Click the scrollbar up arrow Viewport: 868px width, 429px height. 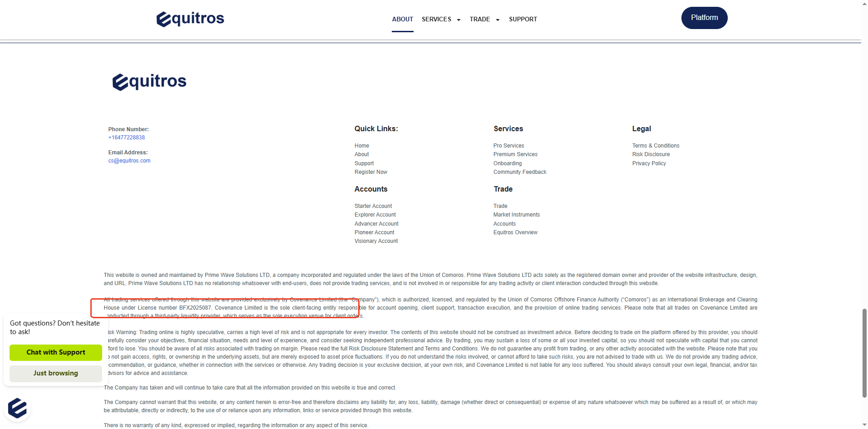(864, 4)
